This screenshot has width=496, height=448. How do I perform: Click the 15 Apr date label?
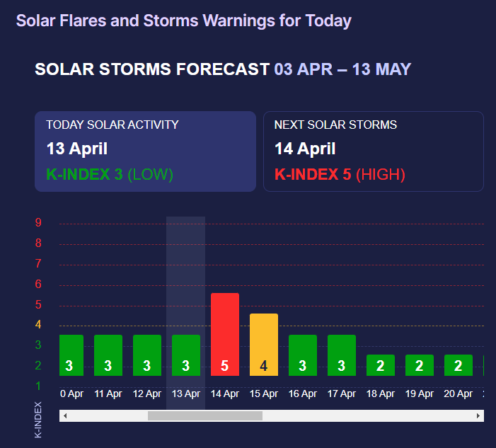[264, 394]
